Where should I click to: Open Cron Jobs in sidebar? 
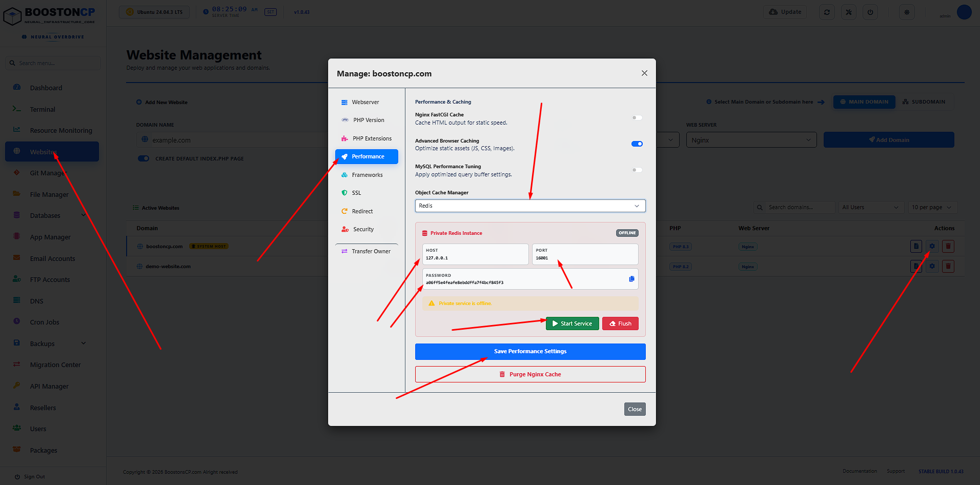(x=52, y=322)
